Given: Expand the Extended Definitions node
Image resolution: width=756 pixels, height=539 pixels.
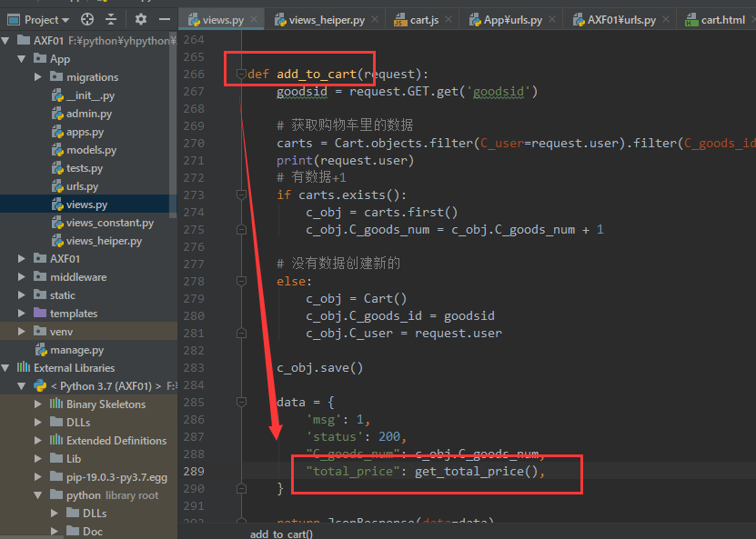Looking at the screenshot, I should [x=38, y=441].
